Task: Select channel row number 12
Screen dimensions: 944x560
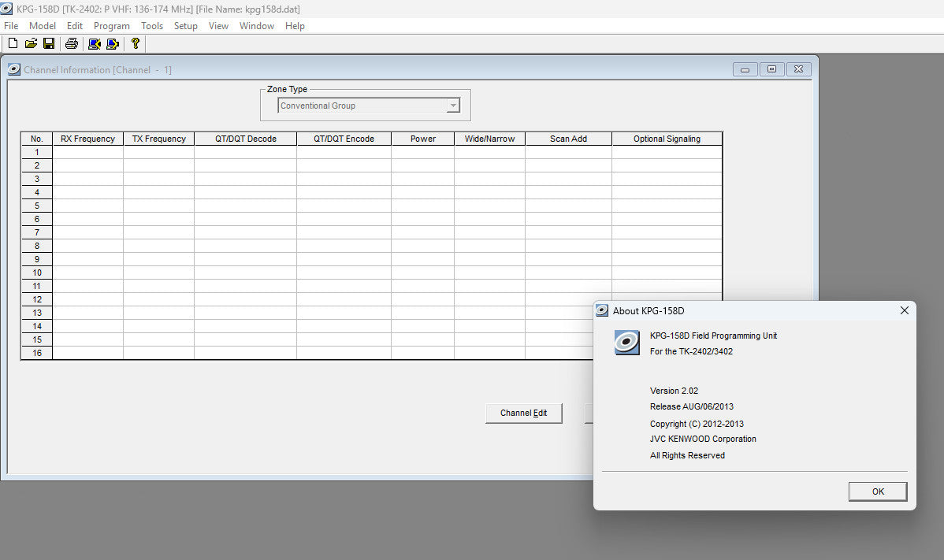Action: (x=37, y=299)
